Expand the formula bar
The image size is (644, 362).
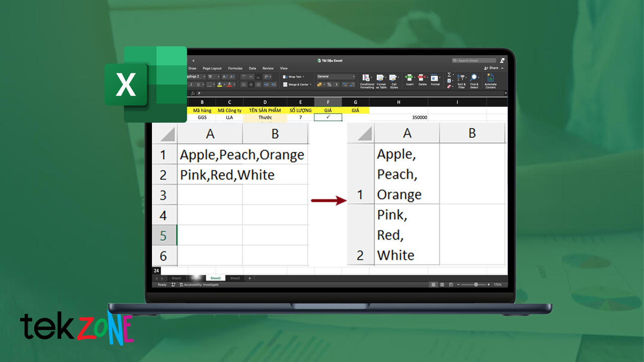click(506, 93)
